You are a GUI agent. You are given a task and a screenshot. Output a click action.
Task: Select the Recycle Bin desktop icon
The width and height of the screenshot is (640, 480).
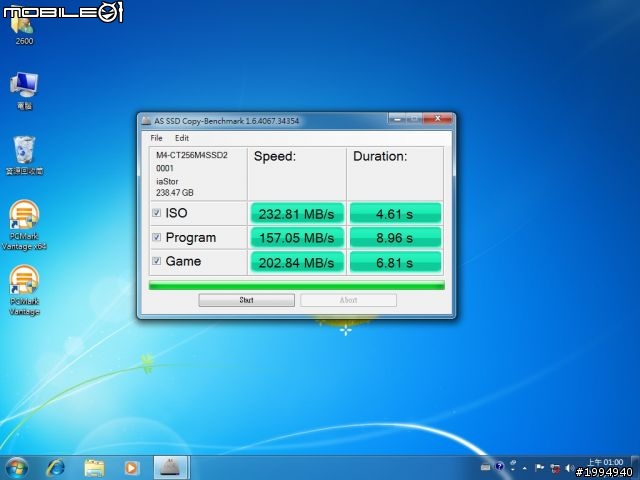coord(24,156)
